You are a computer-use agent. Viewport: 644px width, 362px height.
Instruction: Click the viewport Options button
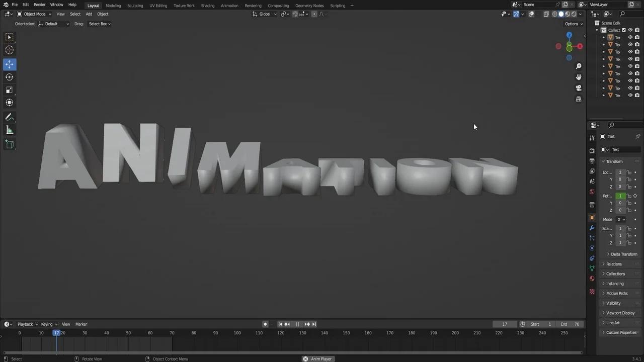click(572, 24)
